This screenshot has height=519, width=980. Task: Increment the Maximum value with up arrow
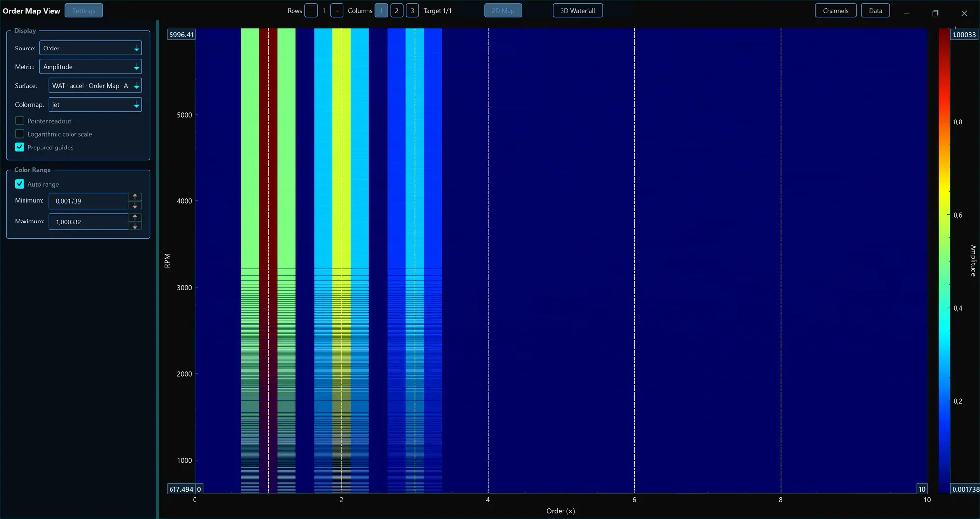pos(135,217)
